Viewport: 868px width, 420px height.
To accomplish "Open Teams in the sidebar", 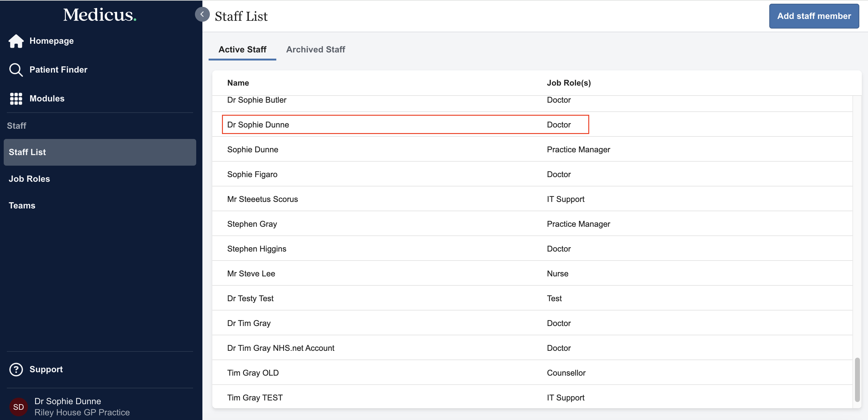I will click(22, 205).
